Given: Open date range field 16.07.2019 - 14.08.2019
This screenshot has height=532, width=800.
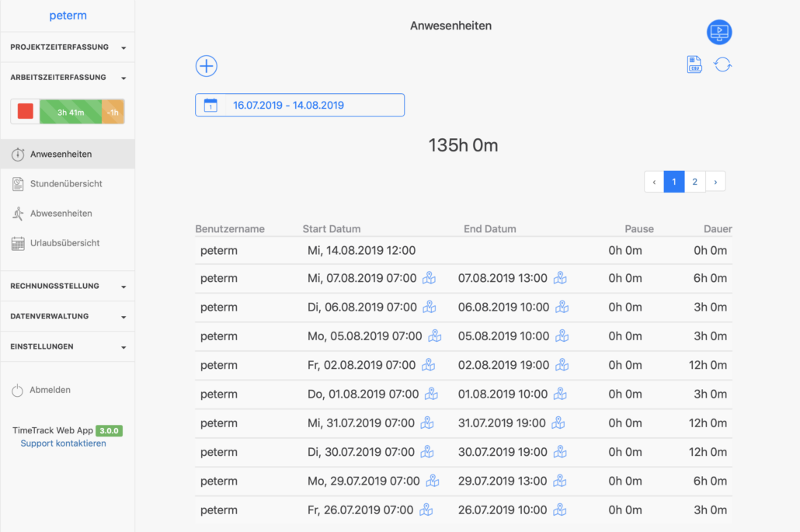Looking at the screenshot, I should click(x=300, y=105).
